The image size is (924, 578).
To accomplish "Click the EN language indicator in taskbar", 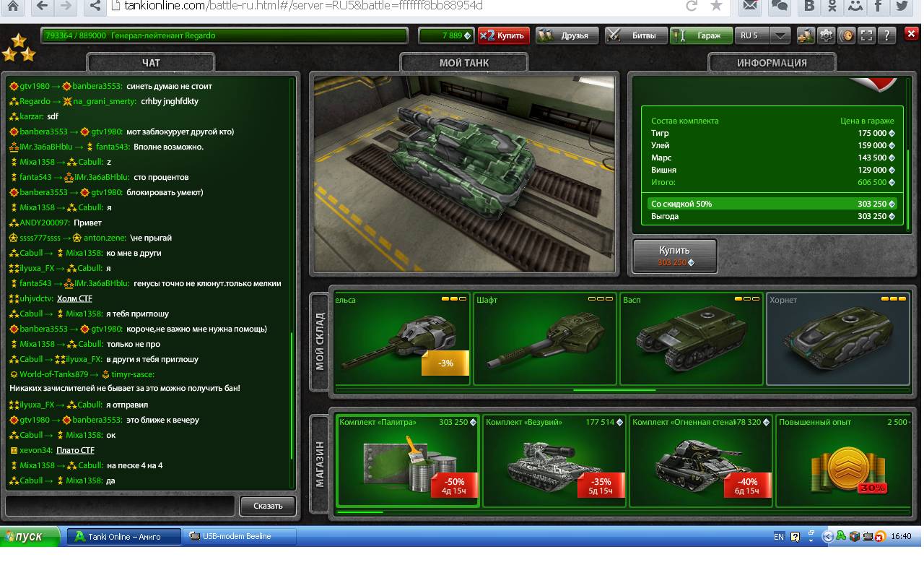I will (x=779, y=536).
